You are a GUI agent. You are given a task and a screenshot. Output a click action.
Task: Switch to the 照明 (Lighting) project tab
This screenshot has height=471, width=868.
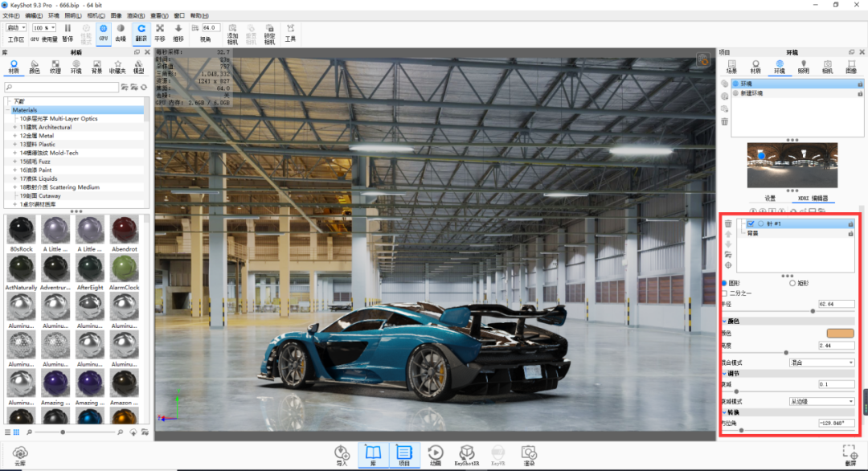coord(803,67)
